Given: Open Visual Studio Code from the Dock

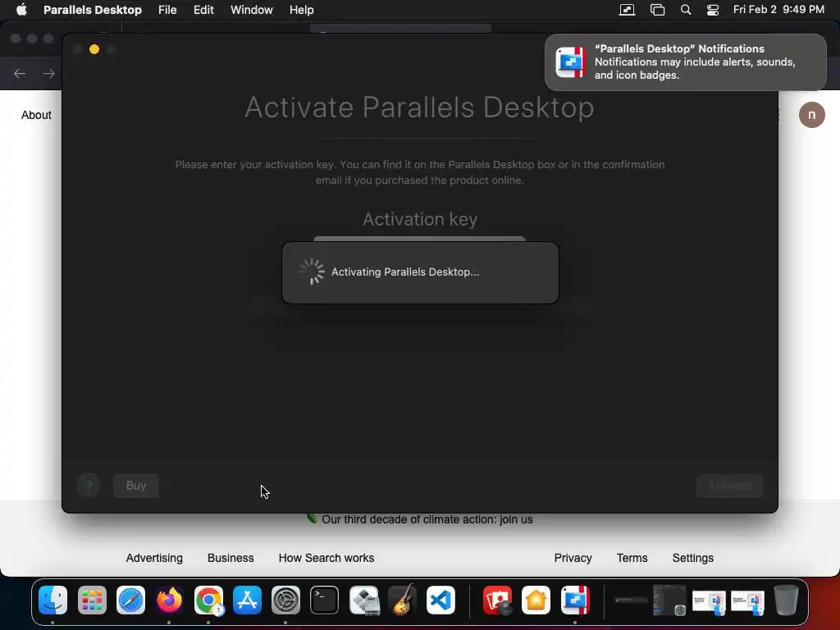Looking at the screenshot, I should coord(441,600).
